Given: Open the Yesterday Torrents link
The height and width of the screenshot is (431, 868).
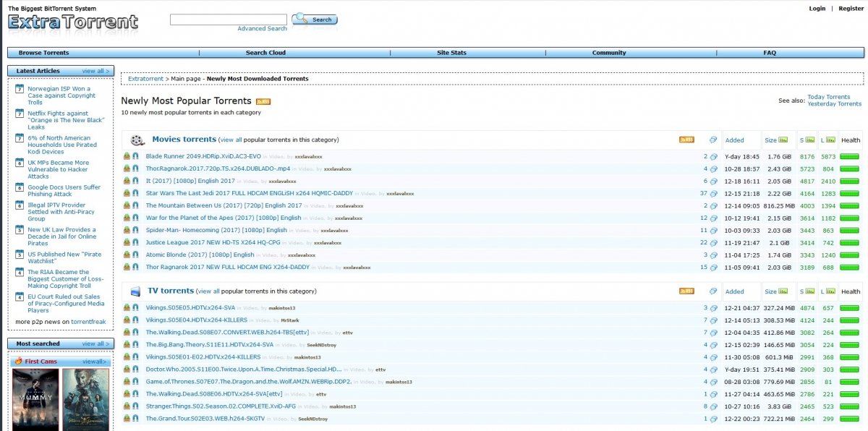Looking at the screenshot, I should pos(834,103).
